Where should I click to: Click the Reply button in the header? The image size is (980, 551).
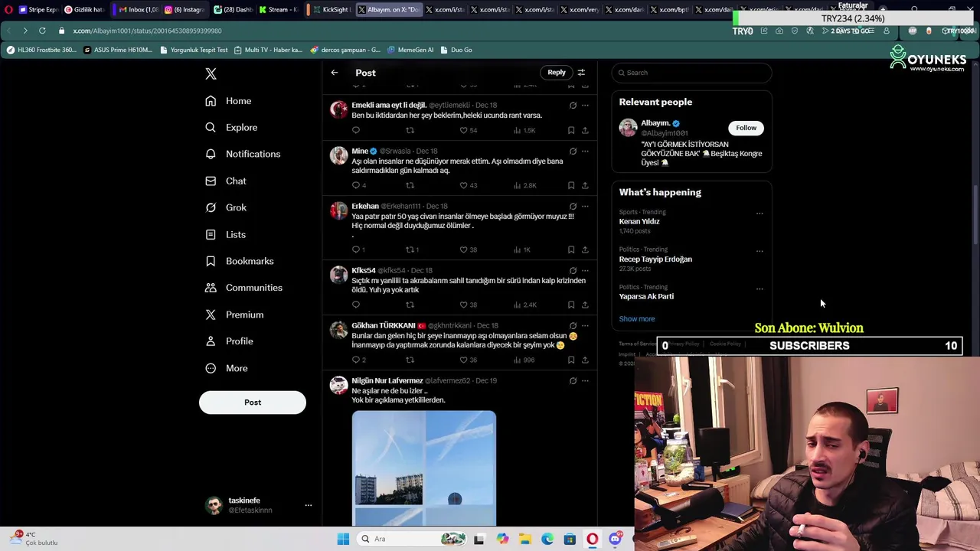click(x=557, y=73)
